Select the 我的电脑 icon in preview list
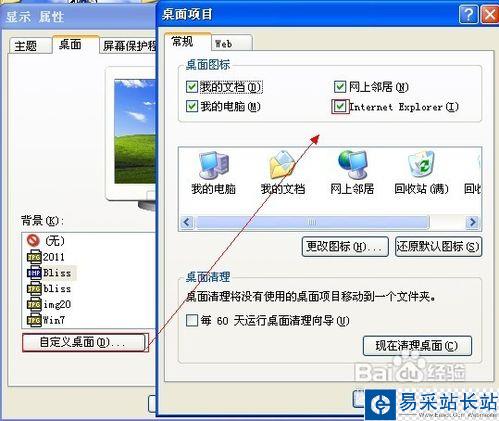The height and width of the screenshot is (421, 499). point(213,165)
